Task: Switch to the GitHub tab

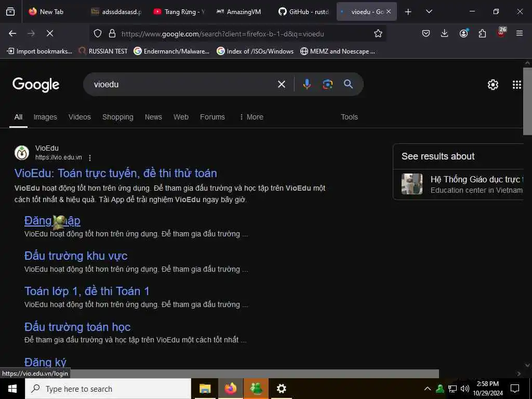Action: 304,12
